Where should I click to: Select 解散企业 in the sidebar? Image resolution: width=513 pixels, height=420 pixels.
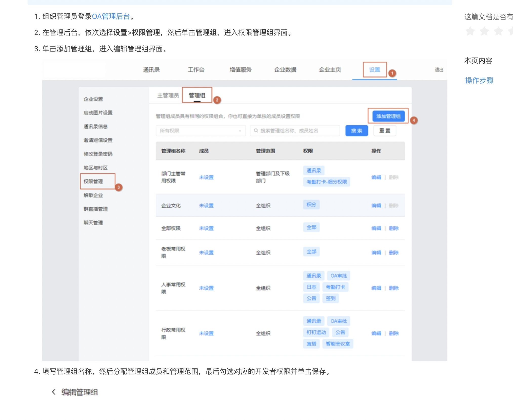point(93,195)
